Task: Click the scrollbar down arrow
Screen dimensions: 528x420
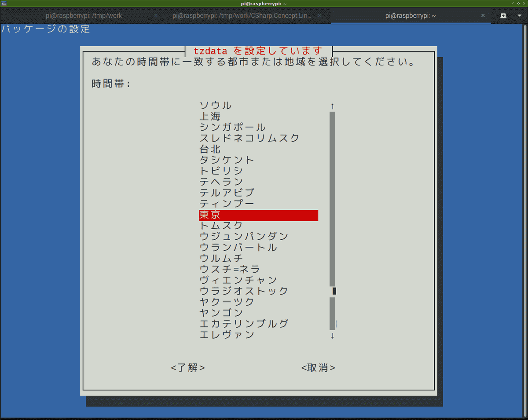Action: (333, 336)
